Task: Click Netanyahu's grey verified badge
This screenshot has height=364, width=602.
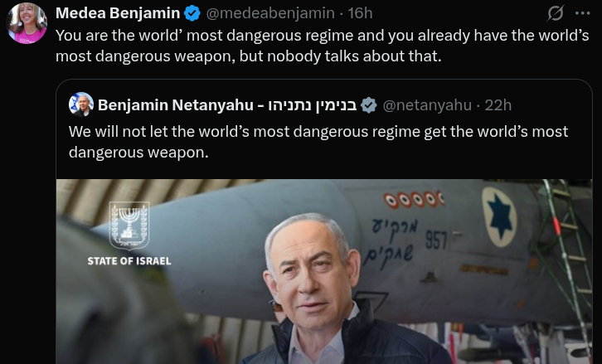Action: pos(369,105)
